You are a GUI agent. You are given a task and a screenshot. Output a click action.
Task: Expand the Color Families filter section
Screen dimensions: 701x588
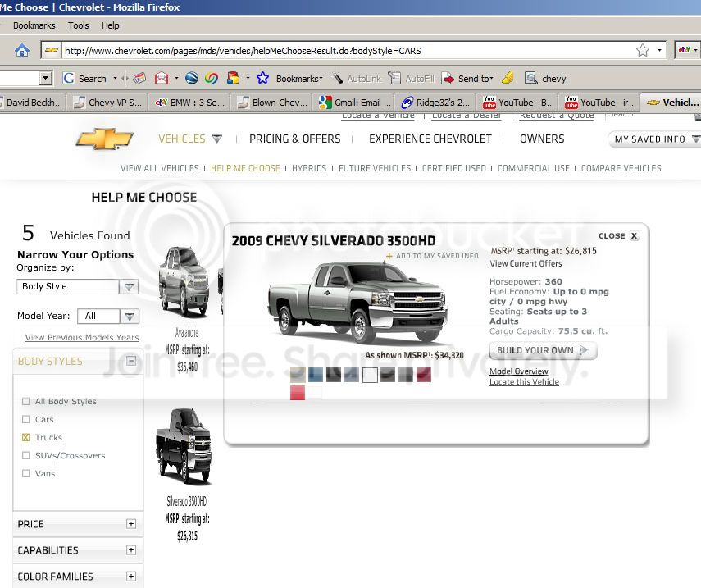131,577
